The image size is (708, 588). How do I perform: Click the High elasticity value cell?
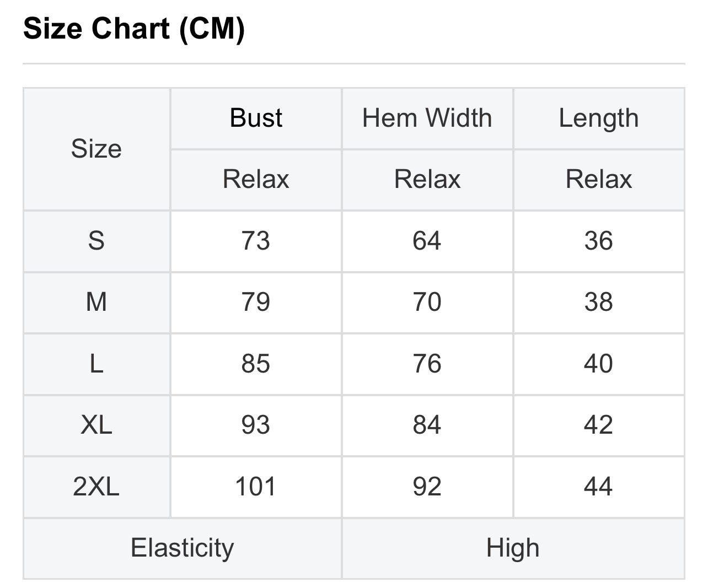pos(513,548)
